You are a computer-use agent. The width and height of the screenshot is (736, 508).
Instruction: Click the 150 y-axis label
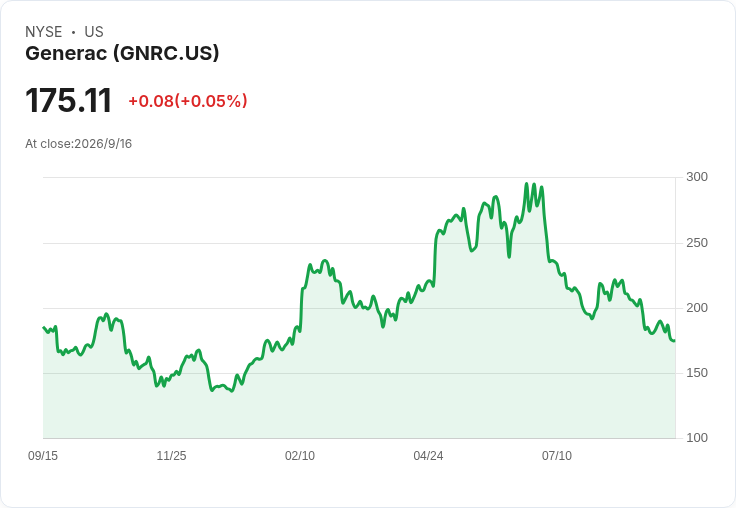click(x=697, y=373)
